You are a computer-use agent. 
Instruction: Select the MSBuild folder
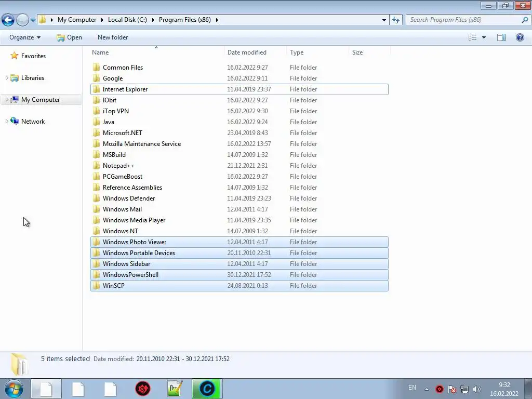click(x=239, y=154)
